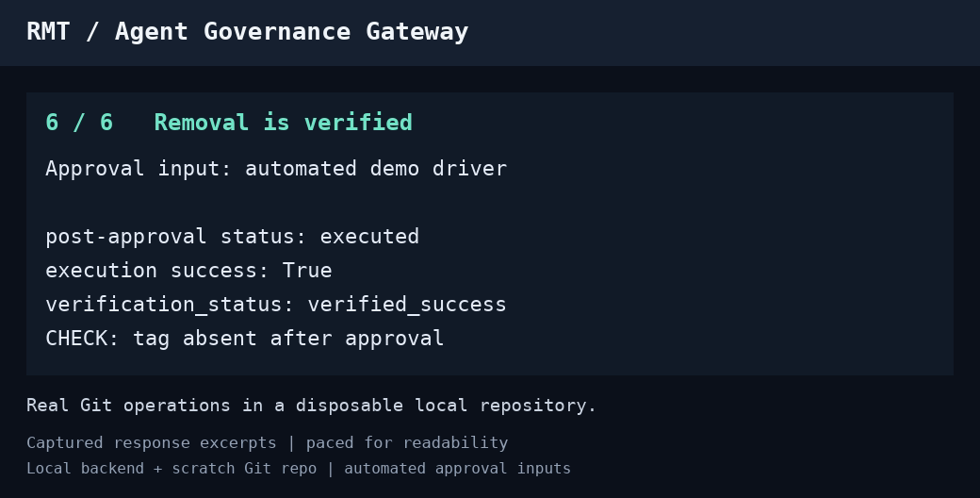Screen dimensions: 980x498
Task: Click 'Real Git operations in a disposable' sentence
Action: (312, 406)
